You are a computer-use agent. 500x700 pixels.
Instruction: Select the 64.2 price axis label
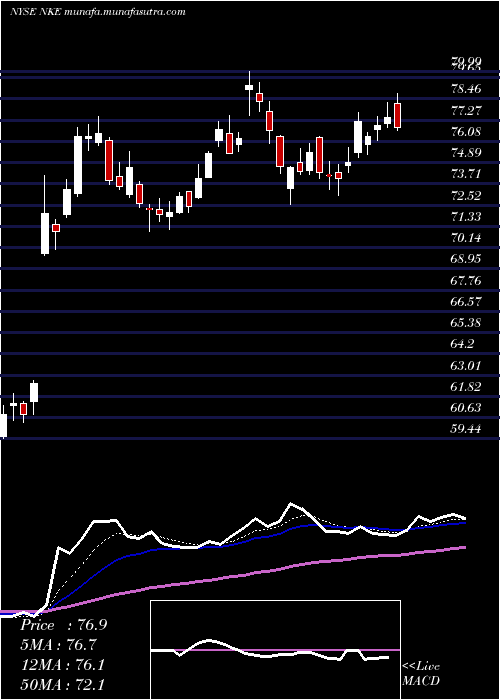click(464, 344)
